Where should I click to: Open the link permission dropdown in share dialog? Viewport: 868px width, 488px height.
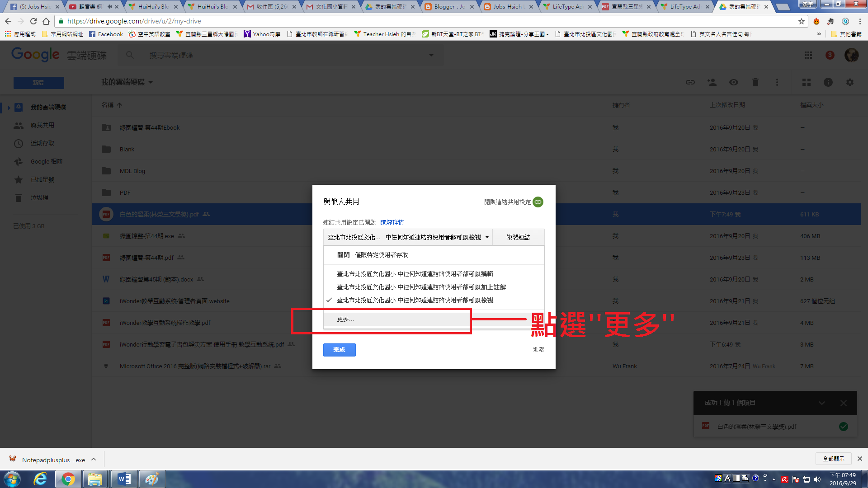pyautogui.click(x=408, y=237)
